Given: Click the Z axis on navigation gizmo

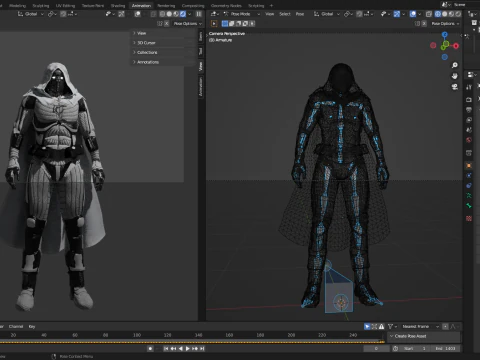Looking at the screenshot, I should coord(445,35).
